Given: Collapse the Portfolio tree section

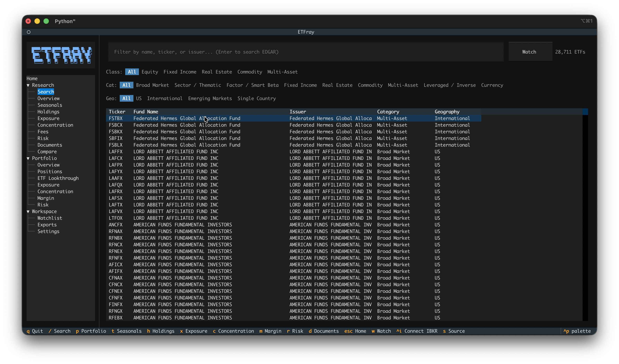Looking at the screenshot, I should [28, 158].
